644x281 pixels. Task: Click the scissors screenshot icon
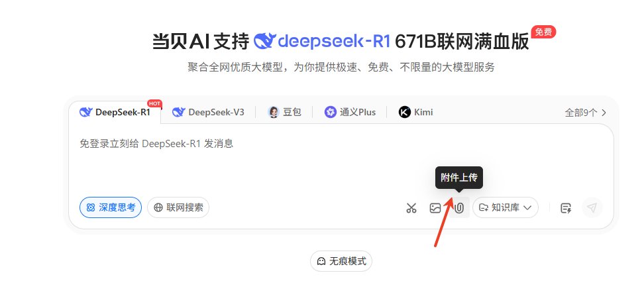pyautogui.click(x=411, y=208)
